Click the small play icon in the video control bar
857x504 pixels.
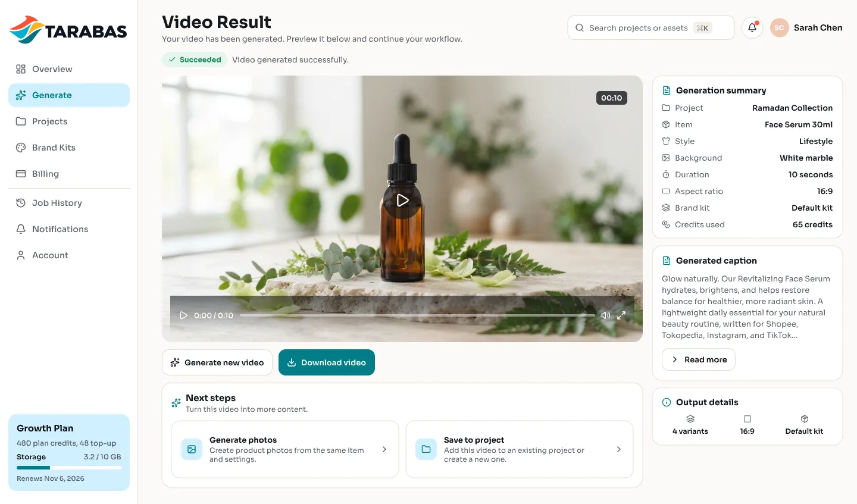click(x=183, y=315)
